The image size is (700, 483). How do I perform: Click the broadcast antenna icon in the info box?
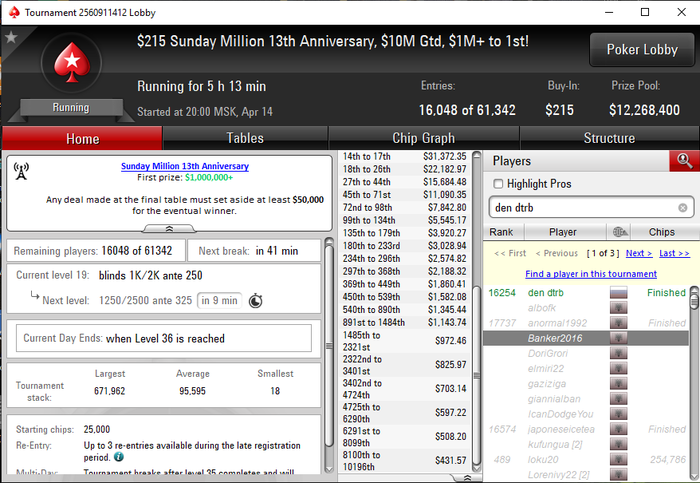click(21, 171)
